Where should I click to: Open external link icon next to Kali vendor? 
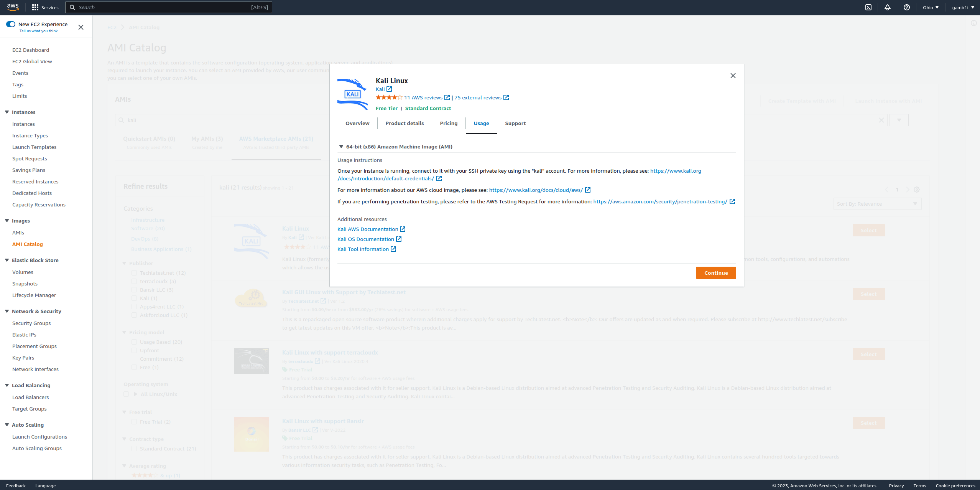pos(389,89)
